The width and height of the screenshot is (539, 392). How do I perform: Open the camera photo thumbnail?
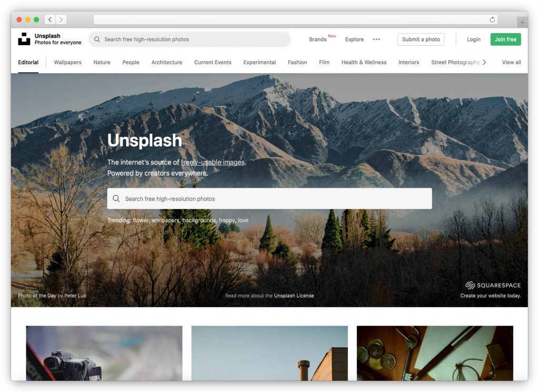[104, 353]
